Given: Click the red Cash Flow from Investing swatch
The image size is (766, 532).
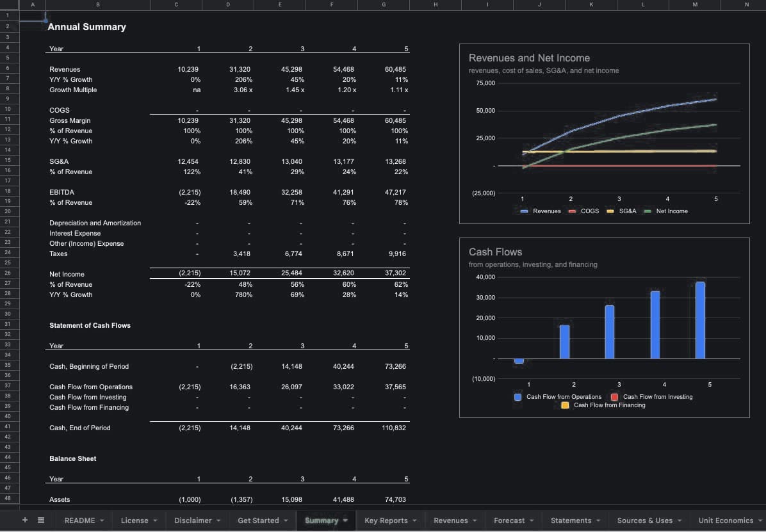Looking at the screenshot, I should [x=615, y=397].
